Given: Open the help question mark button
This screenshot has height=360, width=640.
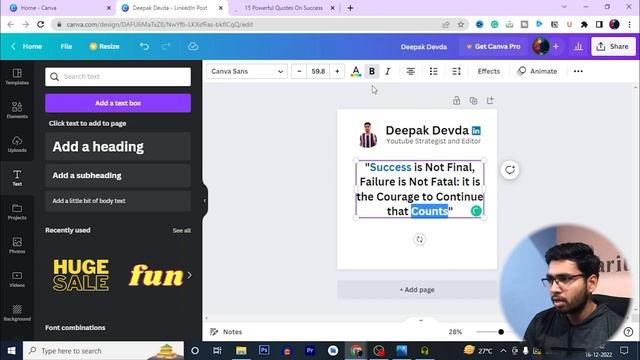Looking at the screenshot, I should (628, 332).
